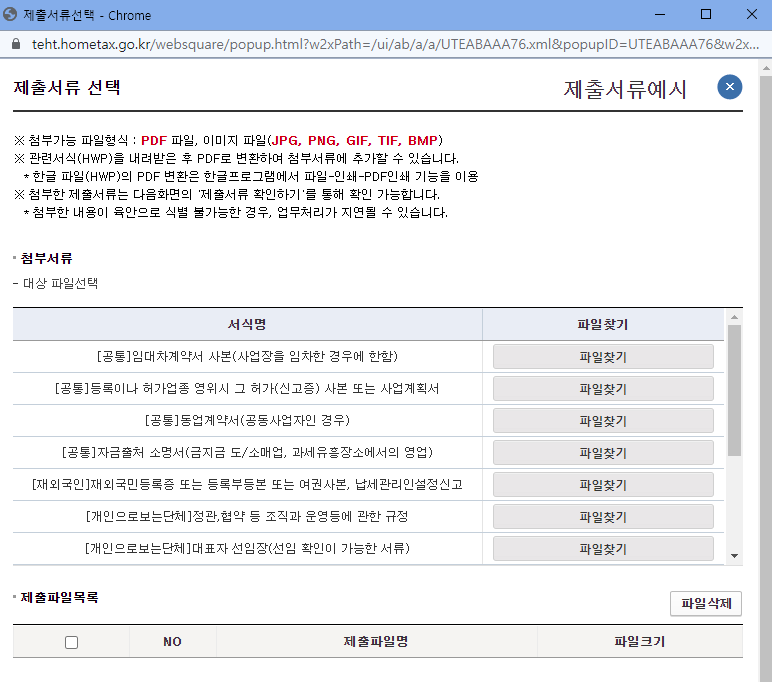The image size is (772, 682).
Task: Click the URL in the address bar
Action: (x=395, y=44)
